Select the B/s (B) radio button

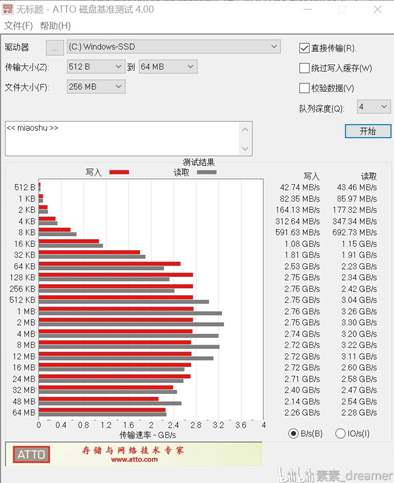click(x=293, y=433)
